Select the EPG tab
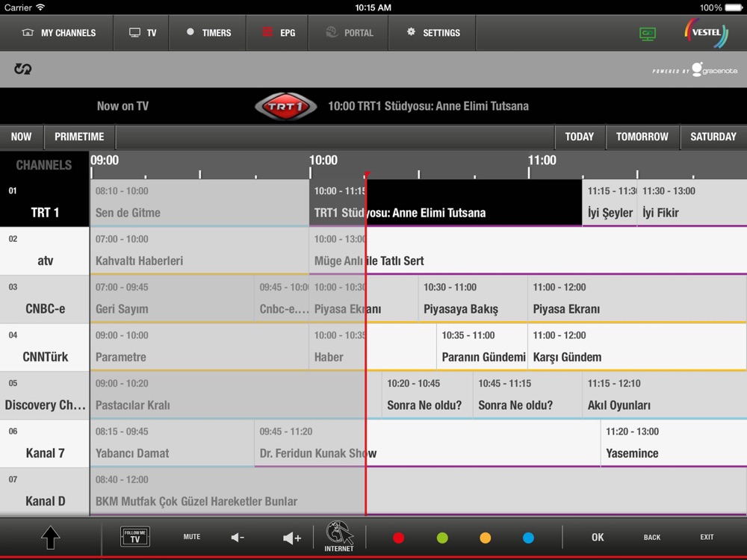The width and height of the screenshot is (747, 560). point(278,33)
